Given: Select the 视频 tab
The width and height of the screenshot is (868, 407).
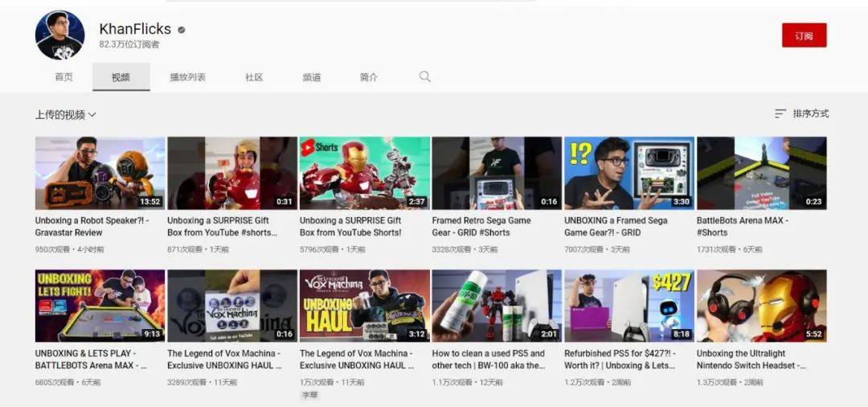Looking at the screenshot, I should coord(121,77).
